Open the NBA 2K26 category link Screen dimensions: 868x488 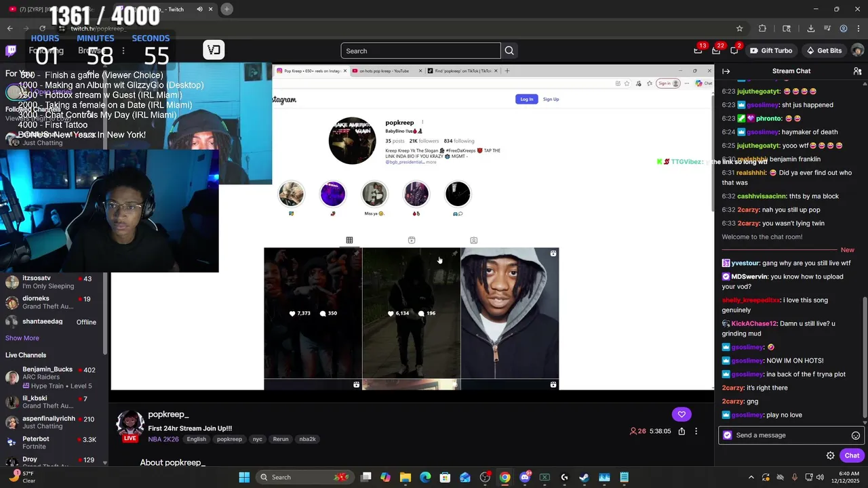tap(163, 439)
